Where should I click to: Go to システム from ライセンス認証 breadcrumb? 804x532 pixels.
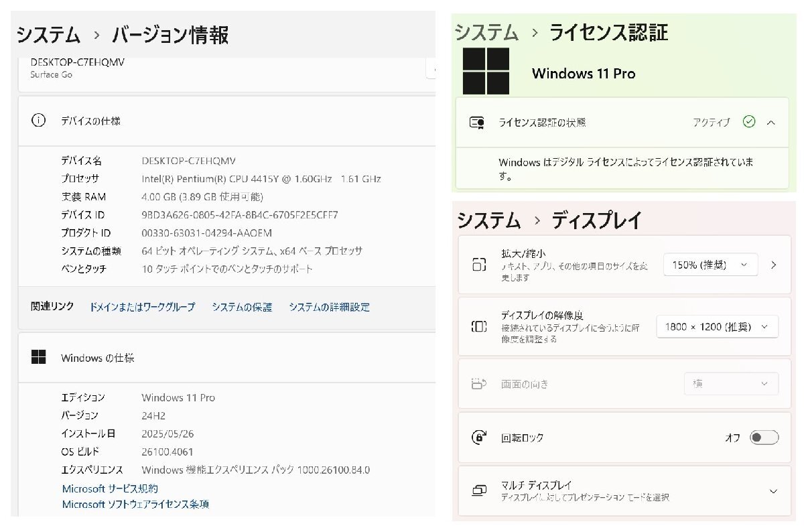[x=487, y=32]
